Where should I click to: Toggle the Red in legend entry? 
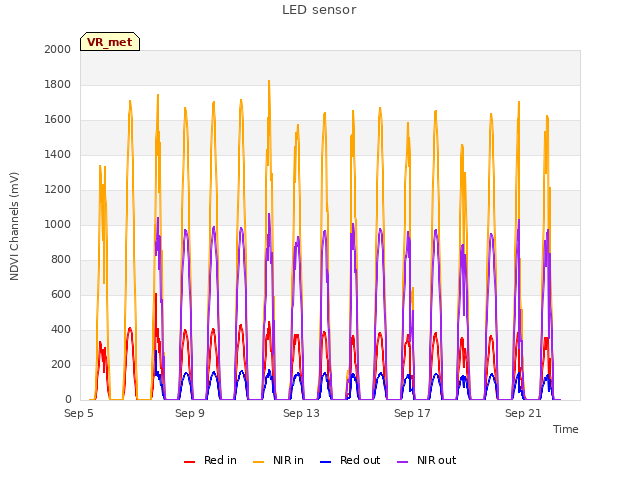click(210, 460)
